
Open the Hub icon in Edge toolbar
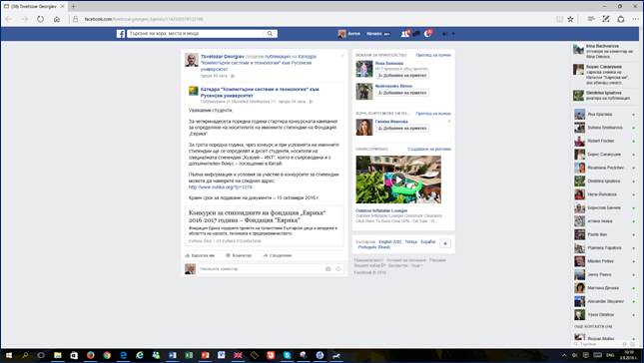591,19
